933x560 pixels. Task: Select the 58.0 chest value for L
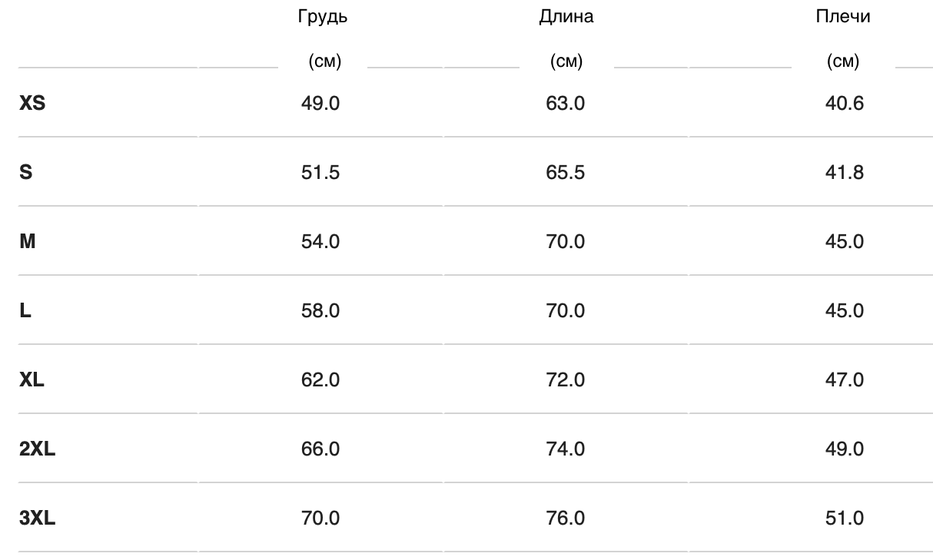click(320, 311)
